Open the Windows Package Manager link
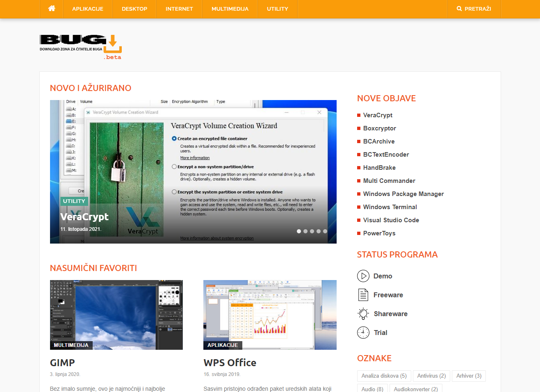Screen dimensions: 540x392 [403, 194]
